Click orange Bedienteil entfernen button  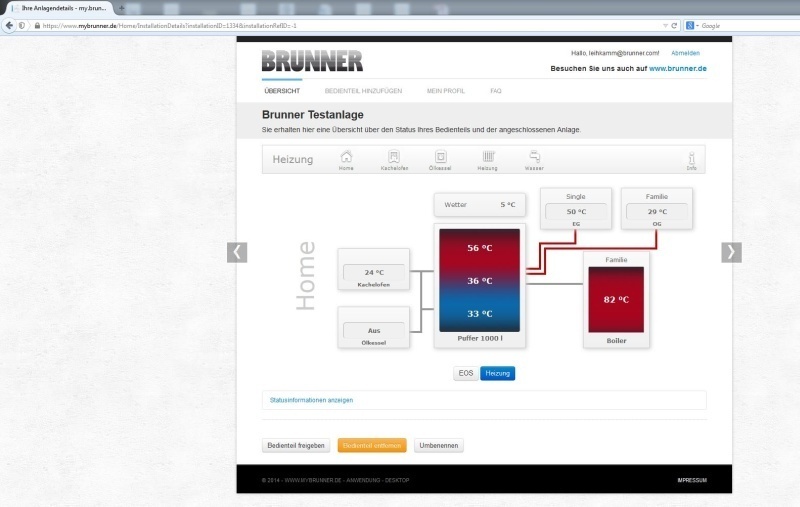pos(372,445)
